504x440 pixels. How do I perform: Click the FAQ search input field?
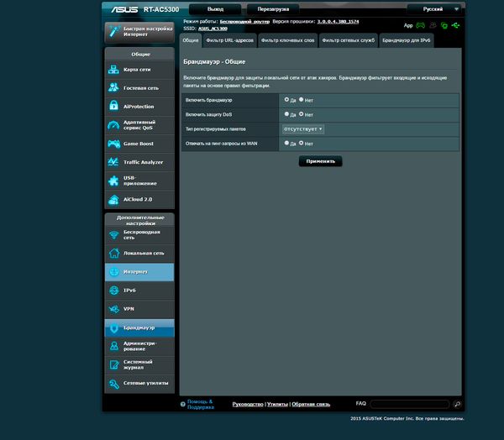406,404
